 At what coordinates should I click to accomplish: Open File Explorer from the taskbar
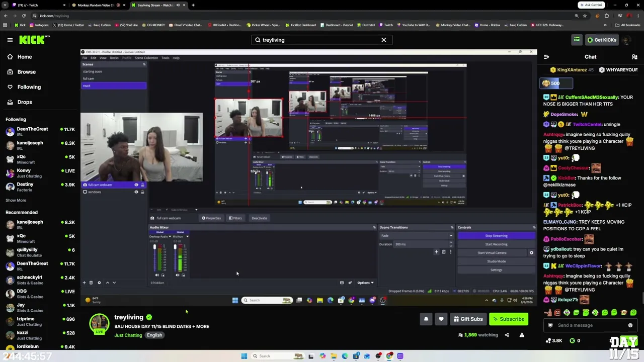point(334,356)
